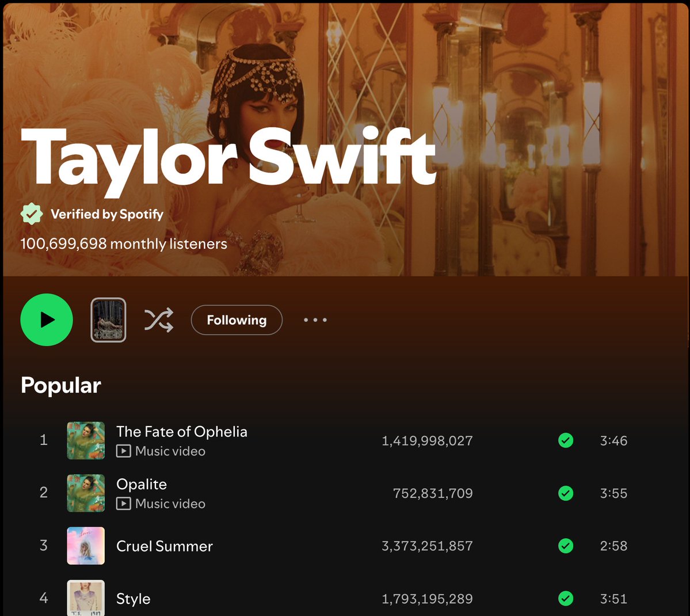Viewport: 690px width, 616px height.
Task: Click duration 3:55 of Opalite
Action: pos(614,493)
